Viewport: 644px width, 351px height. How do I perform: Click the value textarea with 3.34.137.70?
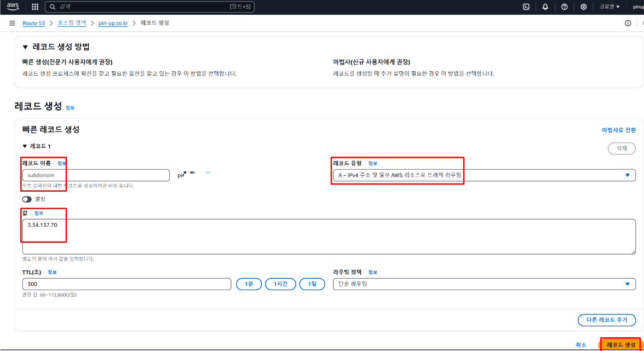[x=329, y=237]
